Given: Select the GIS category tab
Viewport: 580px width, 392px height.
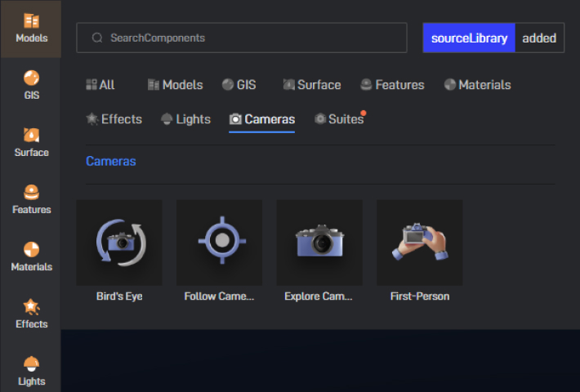Looking at the screenshot, I should click(239, 85).
